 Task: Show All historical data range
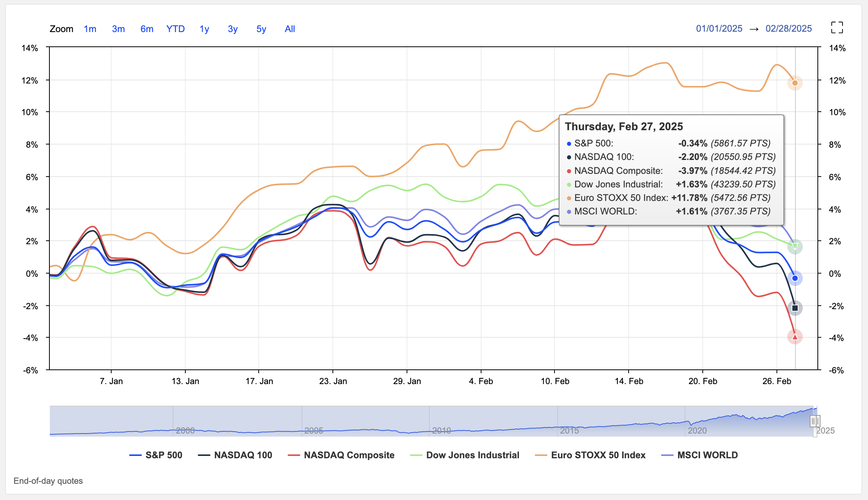coord(290,29)
